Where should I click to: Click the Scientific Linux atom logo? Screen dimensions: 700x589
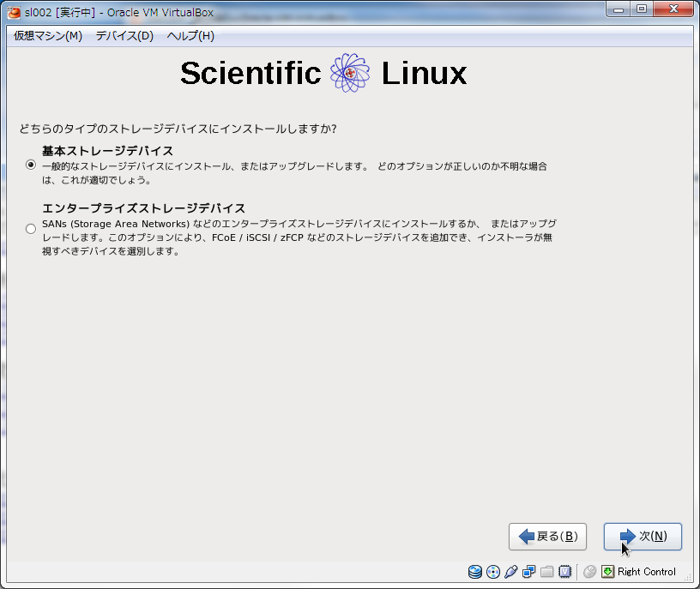pyautogui.click(x=350, y=73)
